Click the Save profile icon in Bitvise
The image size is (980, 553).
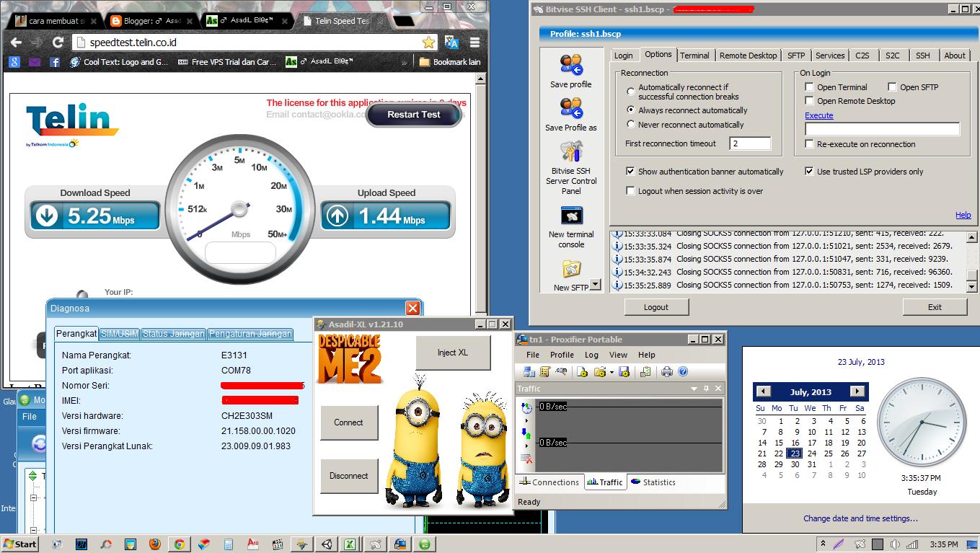pos(571,65)
